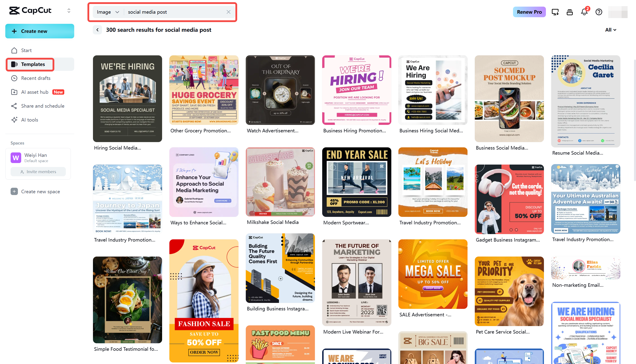This screenshot has width=636, height=364.
Task: Click the archive icon in the top bar
Action: [570, 12]
